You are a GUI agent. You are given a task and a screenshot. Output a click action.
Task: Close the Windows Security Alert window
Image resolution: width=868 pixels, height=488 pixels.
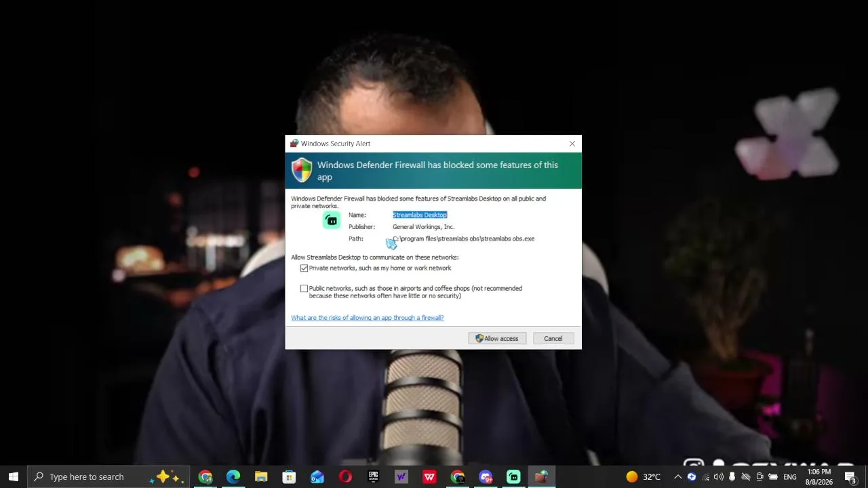click(x=572, y=144)
